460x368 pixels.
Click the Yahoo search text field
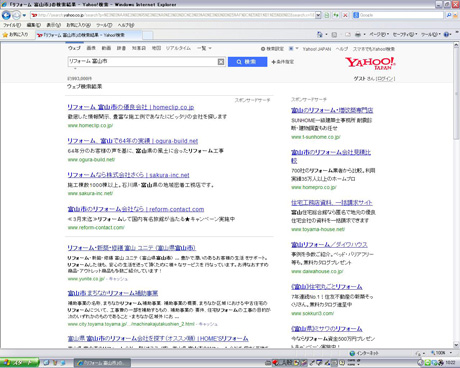[143, 62]
